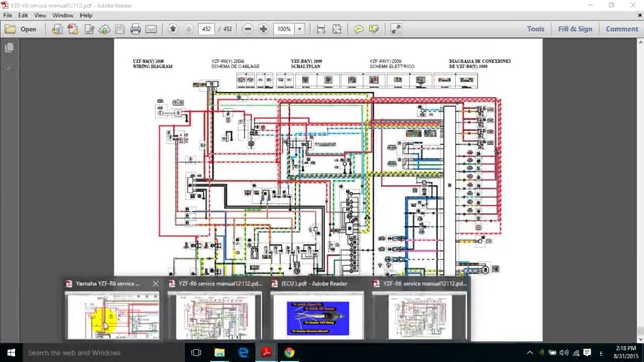Click the Convert PDF to Word icon

[73, 29]
